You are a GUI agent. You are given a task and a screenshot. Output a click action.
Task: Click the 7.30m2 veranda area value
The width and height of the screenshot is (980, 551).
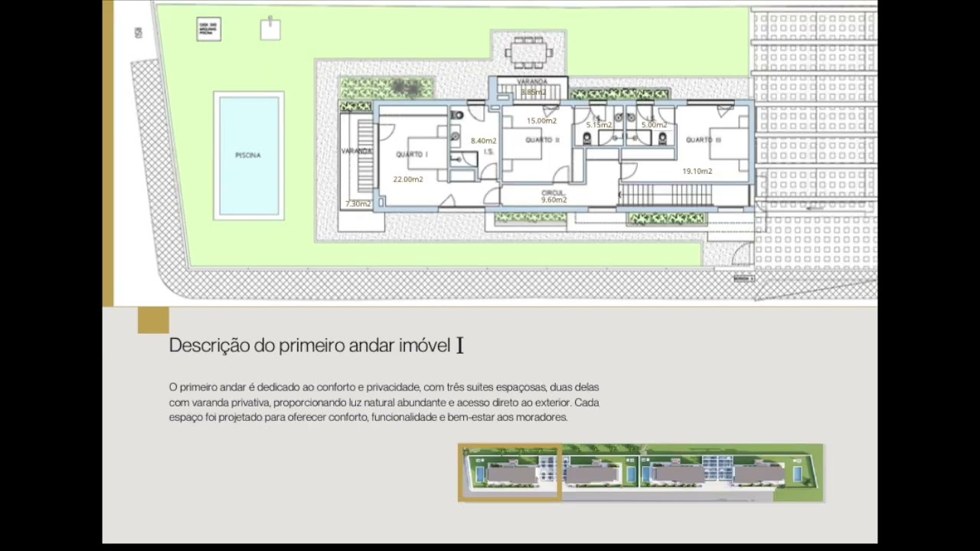(358, 204)
